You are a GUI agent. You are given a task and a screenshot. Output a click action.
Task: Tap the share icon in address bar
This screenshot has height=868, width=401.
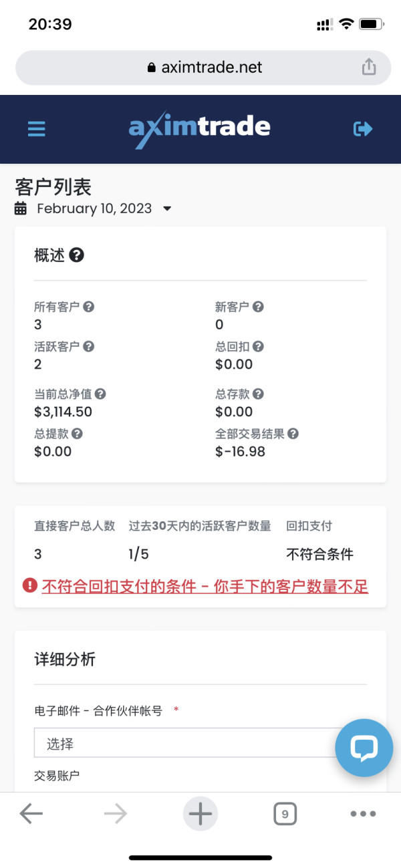[x=368, y=67]
